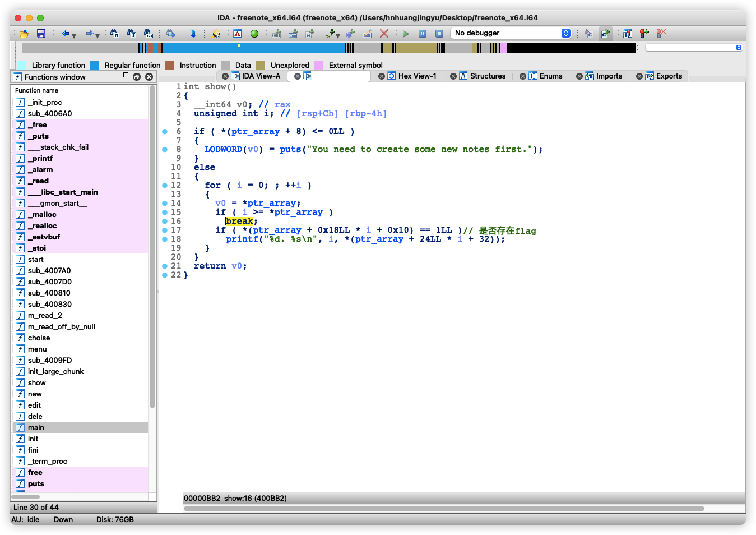Click the pencil edit name icon
756x535 pixels.
coord(367,34)
